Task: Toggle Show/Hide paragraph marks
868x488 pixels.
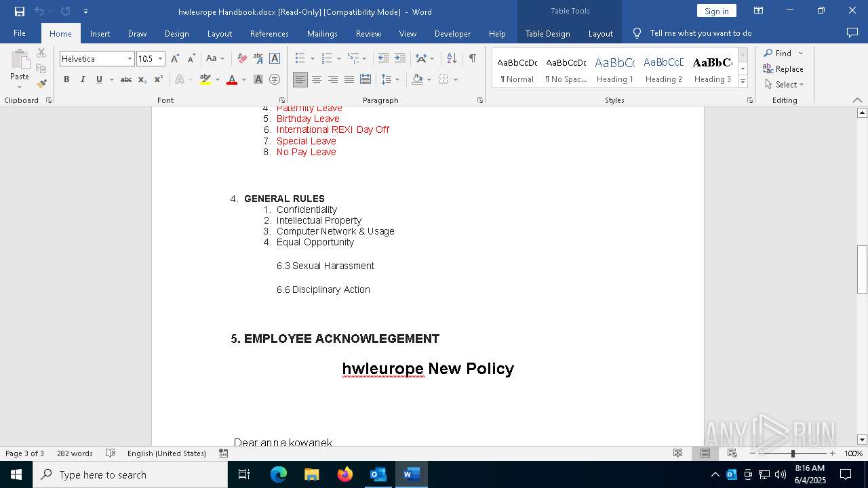Action: (x=472, y=58)
